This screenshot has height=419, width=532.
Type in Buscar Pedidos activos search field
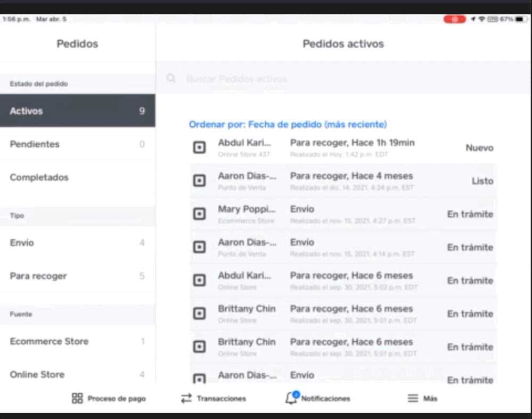coord(320,79)
